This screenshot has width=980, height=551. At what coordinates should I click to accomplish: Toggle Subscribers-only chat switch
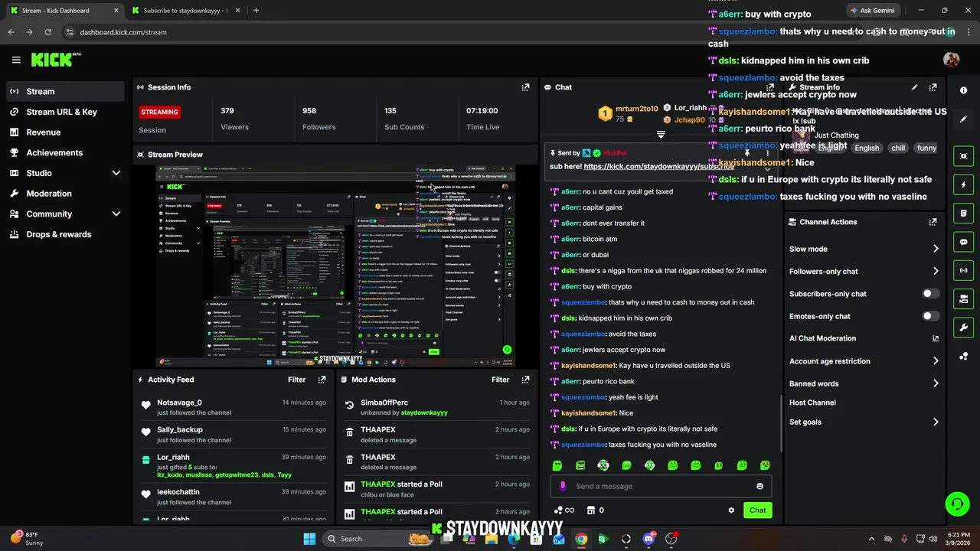click(x=930, y=294)
